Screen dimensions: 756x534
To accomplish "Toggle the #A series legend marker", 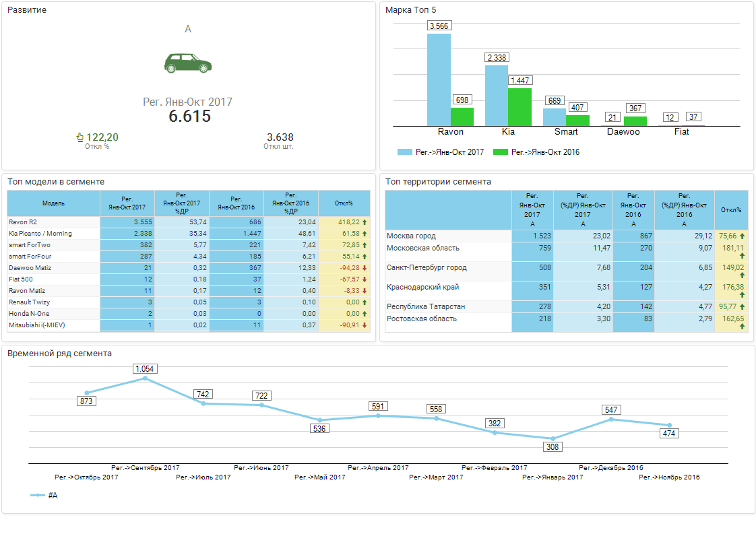I will click(x=38, y=496).
